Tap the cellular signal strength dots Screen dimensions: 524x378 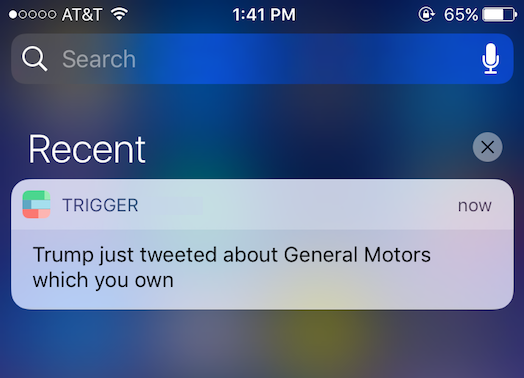tap(32, 14)
